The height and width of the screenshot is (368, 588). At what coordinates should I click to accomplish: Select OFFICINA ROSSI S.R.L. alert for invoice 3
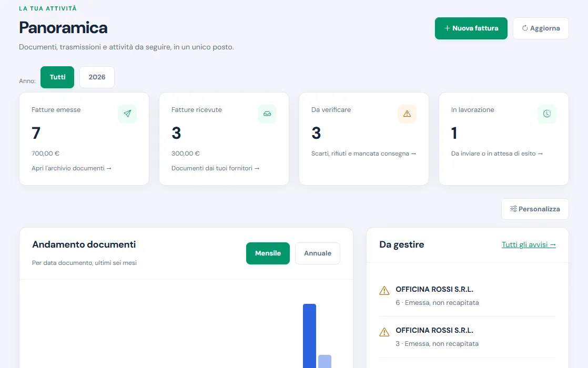(x=467, y=337)
